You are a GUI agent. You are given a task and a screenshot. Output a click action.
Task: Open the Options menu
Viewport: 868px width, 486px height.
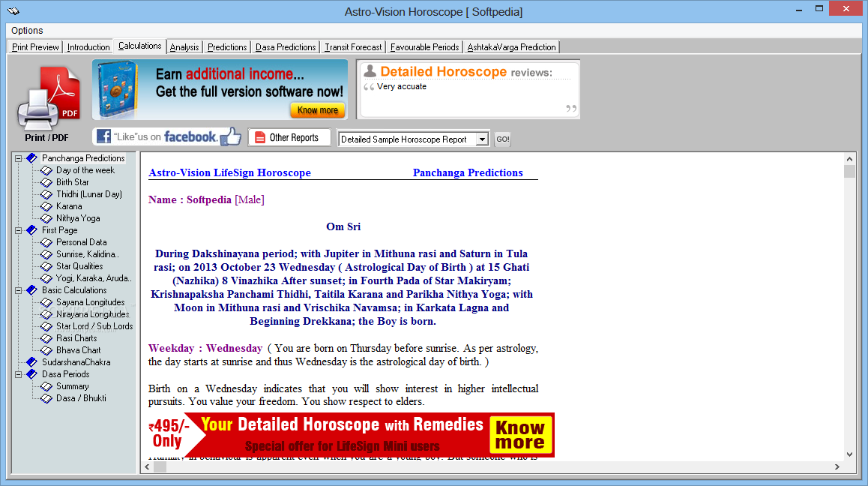point(26,31)
